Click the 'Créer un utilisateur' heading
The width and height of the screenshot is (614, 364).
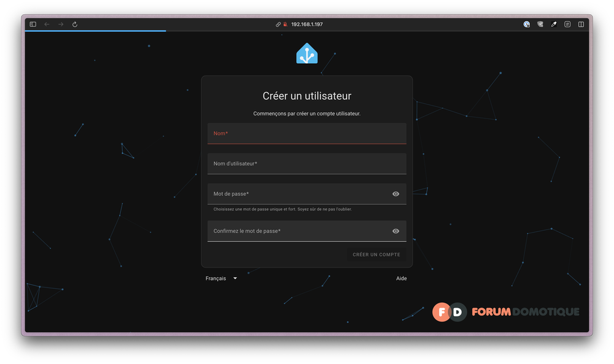pyautogui.click(x=307, y=96)
